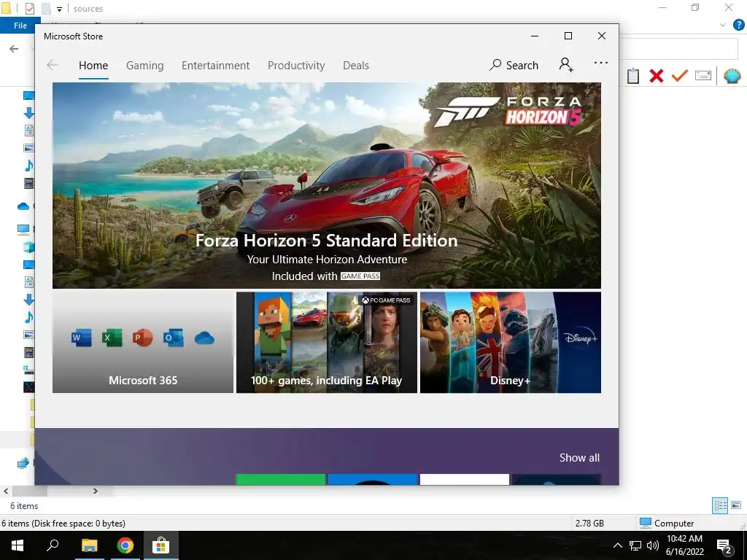Click the File Explorer taskbar icon
The width and height of the screenshot is (747, 560).
click(x=89, y=545)
